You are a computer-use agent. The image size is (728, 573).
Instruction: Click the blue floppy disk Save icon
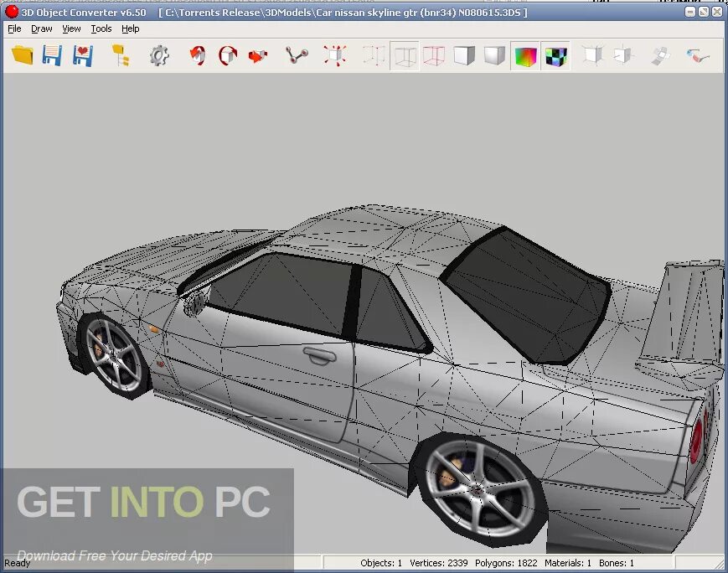coord(52,55)
